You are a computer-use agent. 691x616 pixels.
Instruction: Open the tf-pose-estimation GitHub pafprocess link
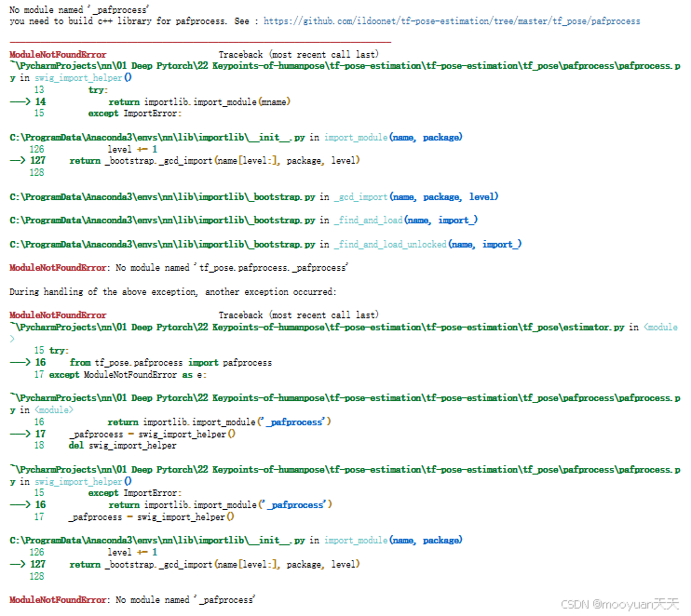click(452, 21)
